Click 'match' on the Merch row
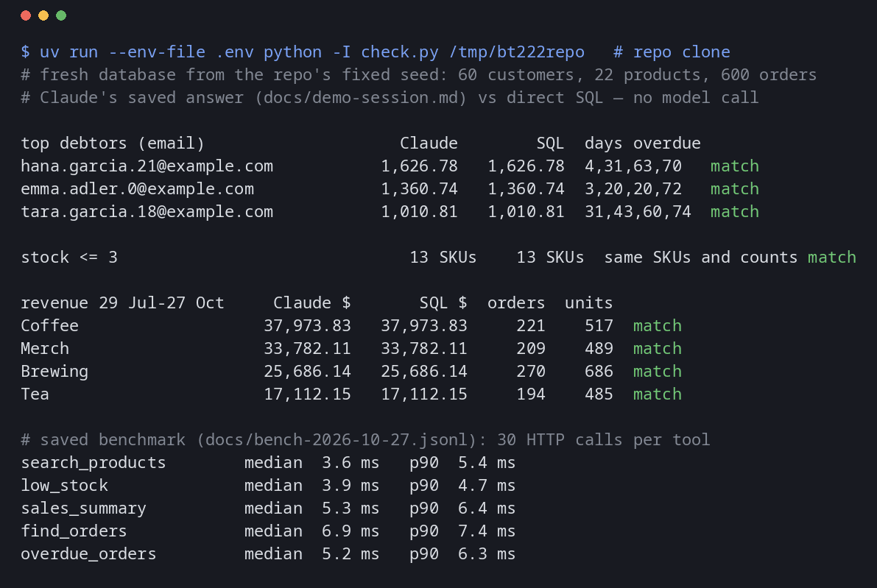 [x=657, y=350]
